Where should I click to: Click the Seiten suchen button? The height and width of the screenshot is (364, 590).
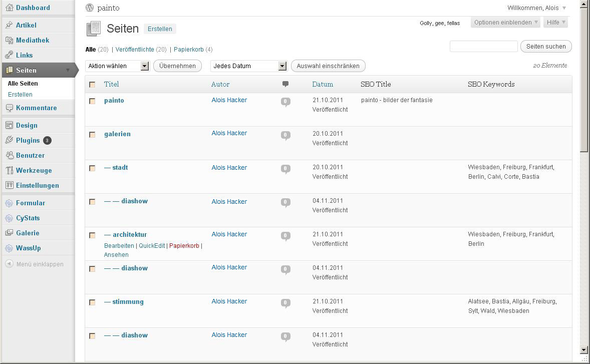[546, 46]
